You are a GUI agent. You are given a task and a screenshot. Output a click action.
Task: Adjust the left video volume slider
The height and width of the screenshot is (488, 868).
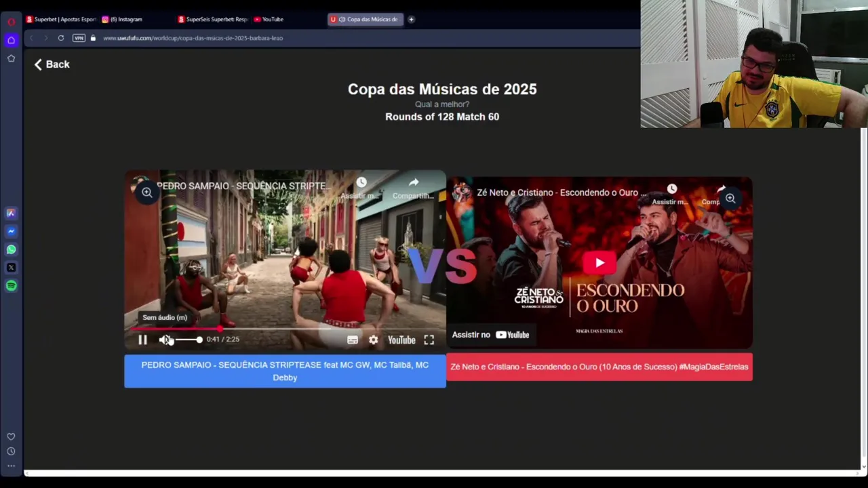pyautogui.click(x=188, y=340)
